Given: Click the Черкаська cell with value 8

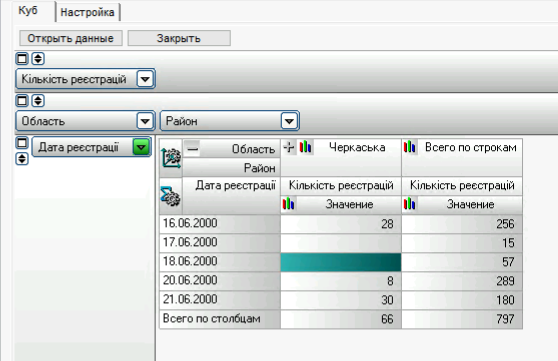Looking at the screenshot, I should click(x=341, y=281).
